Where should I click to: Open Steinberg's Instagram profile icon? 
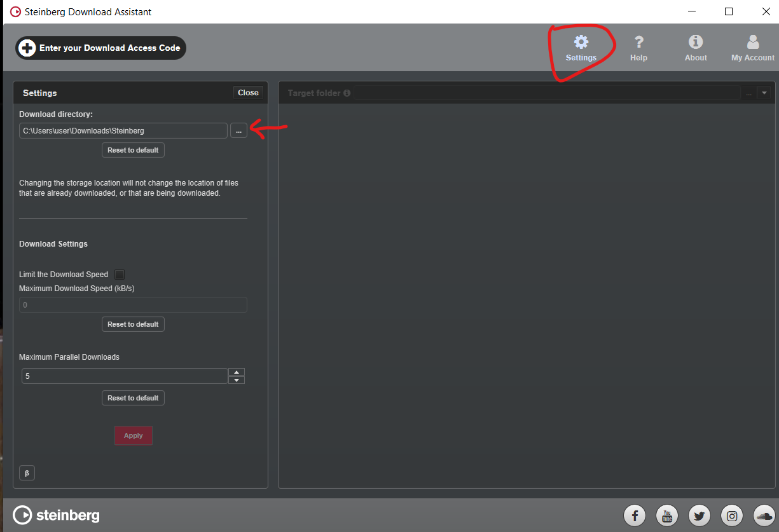click(x=732, y=515)
